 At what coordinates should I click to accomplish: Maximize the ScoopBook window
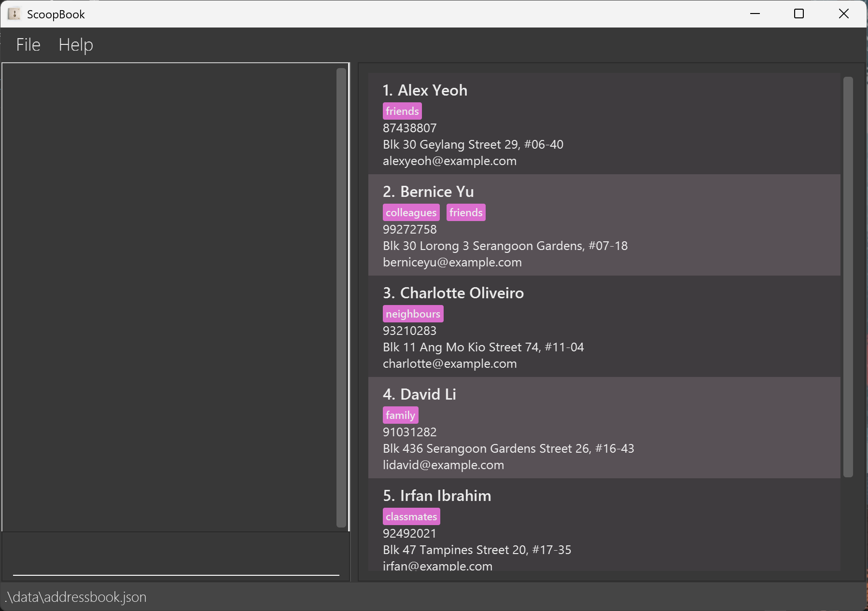coord(799,14)
